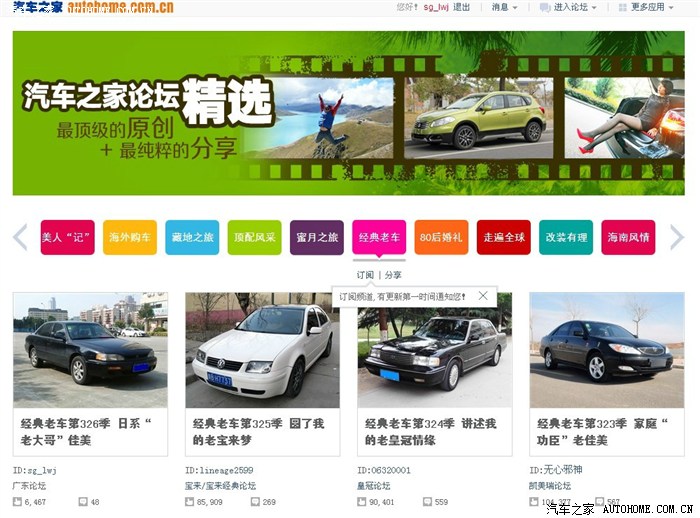Open the 宝来/宝来经典论坛 forum link
The height and width of the screenshot is (518, 700).
click(x=220, y=485)
